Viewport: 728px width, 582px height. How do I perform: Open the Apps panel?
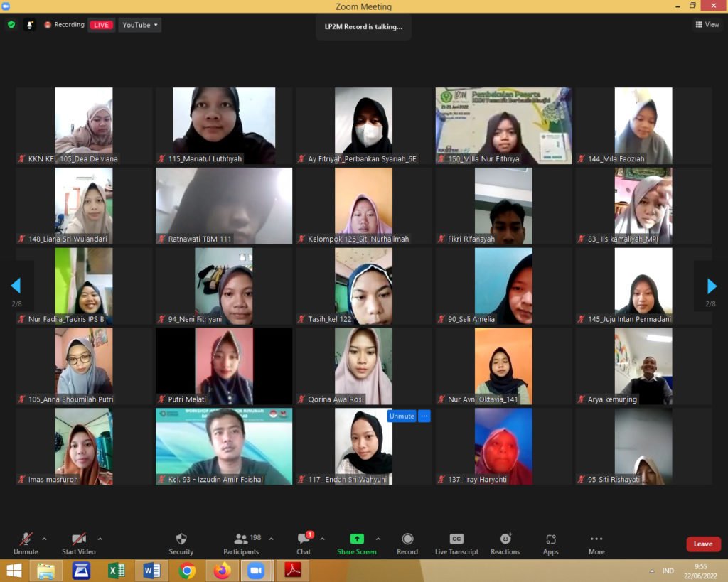551,539
